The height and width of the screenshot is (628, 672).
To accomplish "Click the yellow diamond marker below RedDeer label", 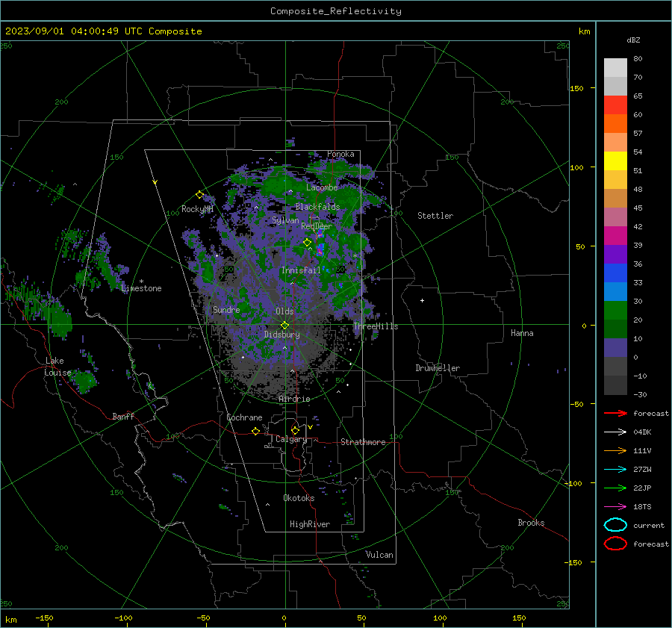I will pyautogui.click(x=307, y=243).
